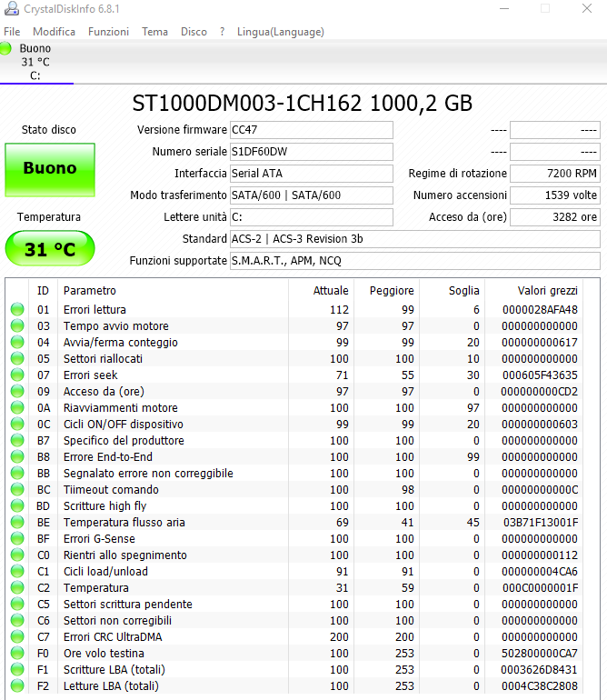This screenshot has width=607, height=700.
Task: Open the question mark help menu
Action: click(223, 32)
